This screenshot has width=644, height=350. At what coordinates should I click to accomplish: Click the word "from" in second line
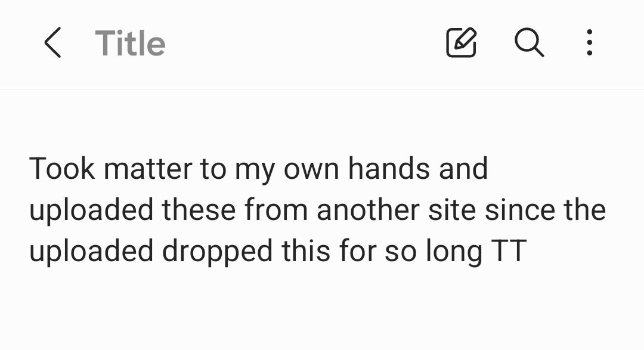point(276,210)
